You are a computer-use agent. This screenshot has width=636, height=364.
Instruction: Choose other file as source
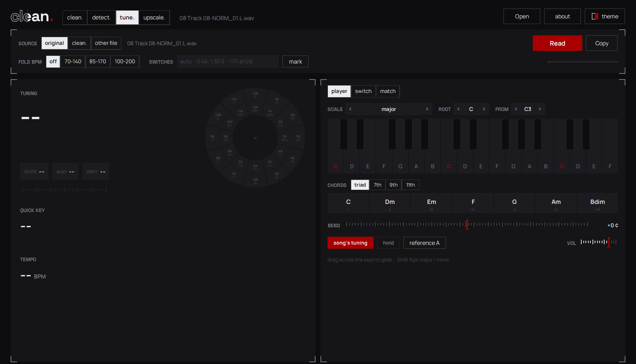point(106,43)
